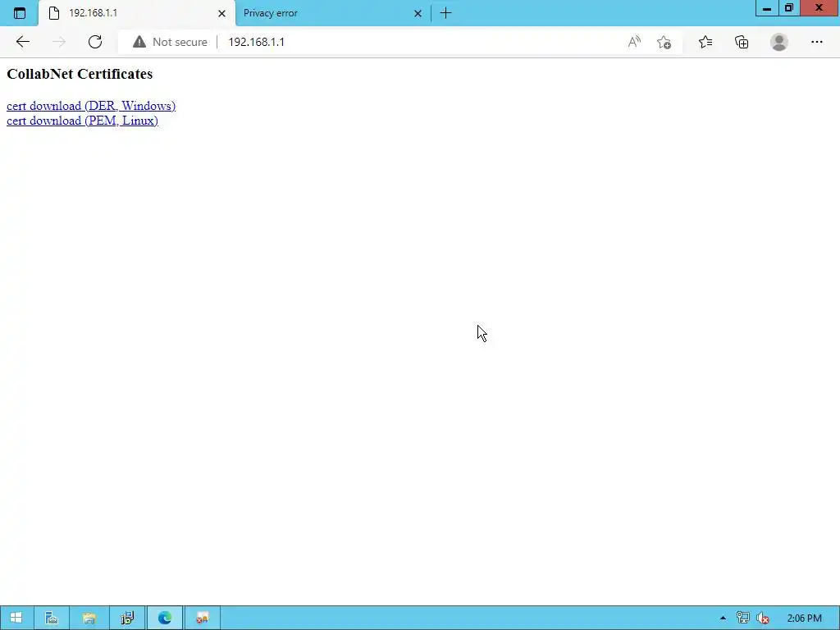The height and width of the screenshot is (630, 840).
Task: Switch to the Privacy error tab
Action: [332, 13]
